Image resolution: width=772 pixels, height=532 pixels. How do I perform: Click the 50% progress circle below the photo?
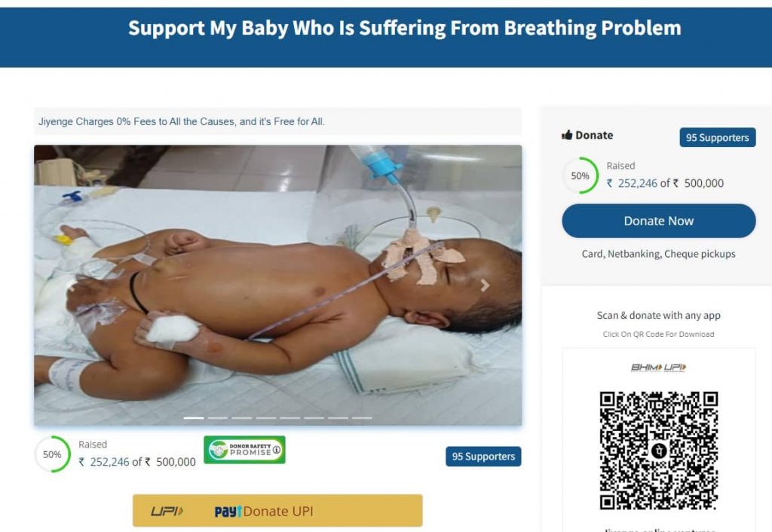pyautogui.click(x=52, y=454)
